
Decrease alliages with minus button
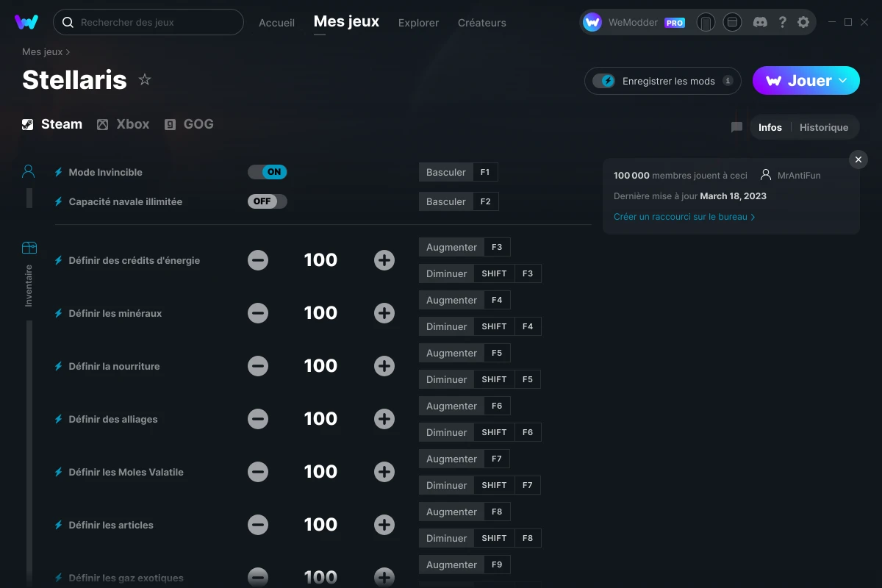click(x=258, y=419)
